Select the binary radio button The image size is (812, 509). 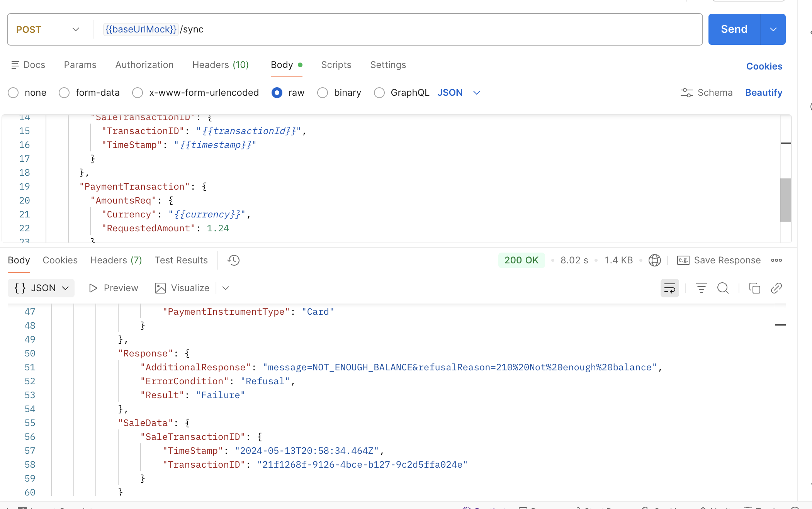tap(323, 93)
